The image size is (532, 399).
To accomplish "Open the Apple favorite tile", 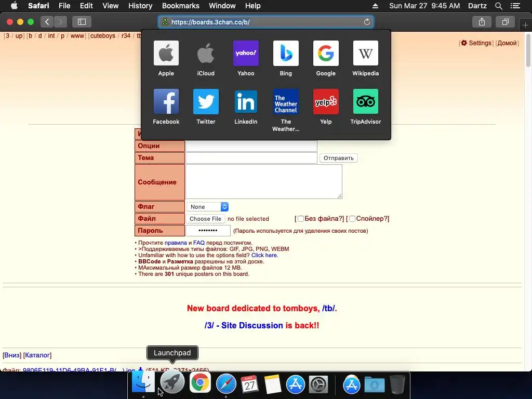I will [166, 54].
